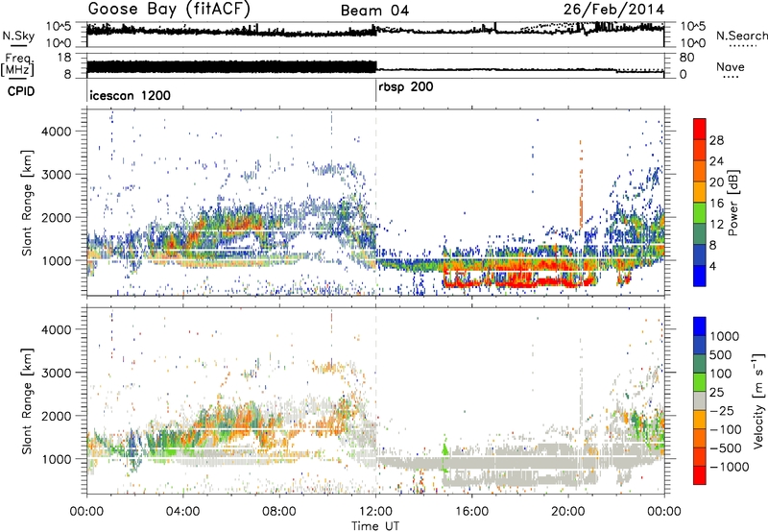Click the '2000' tick on velocity panel range axis
This screenshot has width=768, height=532.
click(57, 417)
